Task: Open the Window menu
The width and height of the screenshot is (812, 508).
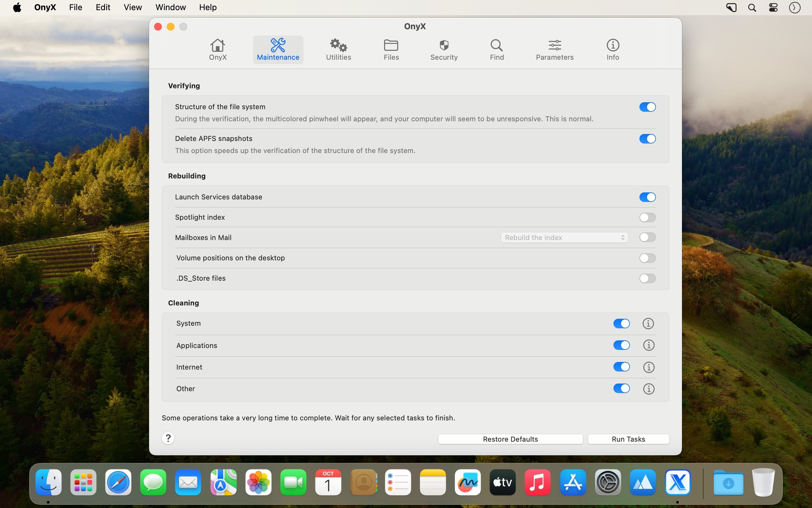Action: point(170,7)
